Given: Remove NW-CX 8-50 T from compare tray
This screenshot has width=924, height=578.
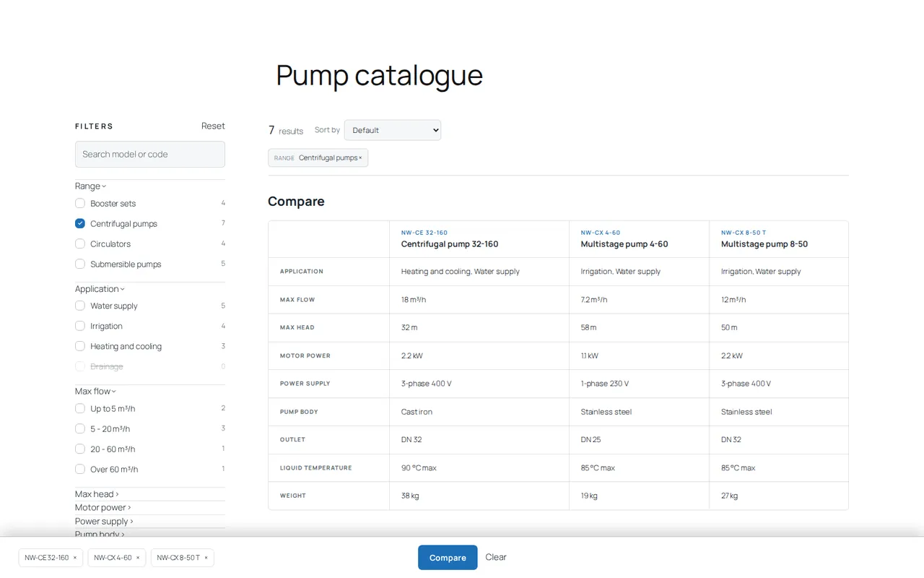Looking at the screenshot, I should [x=206, y=558].
